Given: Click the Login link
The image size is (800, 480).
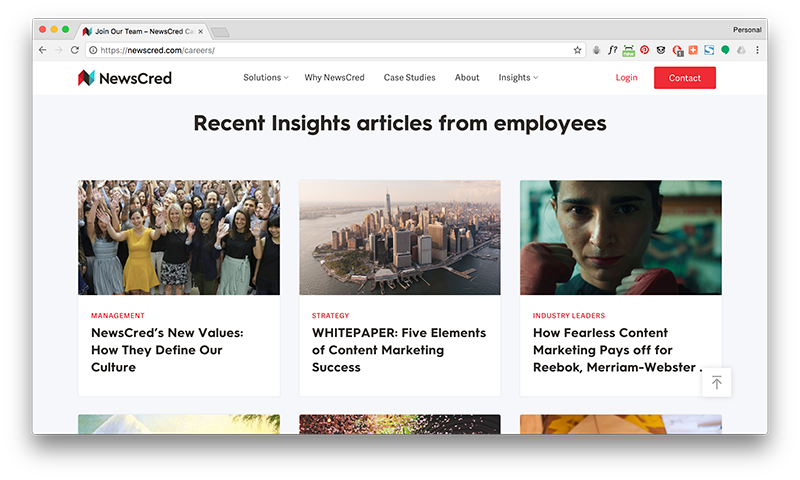Looking at the screenshot, I should tap(626, 78).
